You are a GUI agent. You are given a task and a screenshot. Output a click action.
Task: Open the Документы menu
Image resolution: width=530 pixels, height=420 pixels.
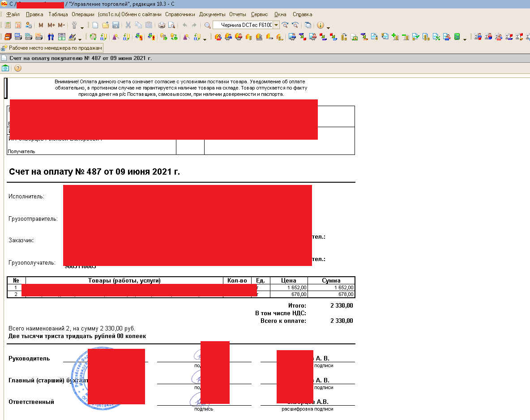212,14
